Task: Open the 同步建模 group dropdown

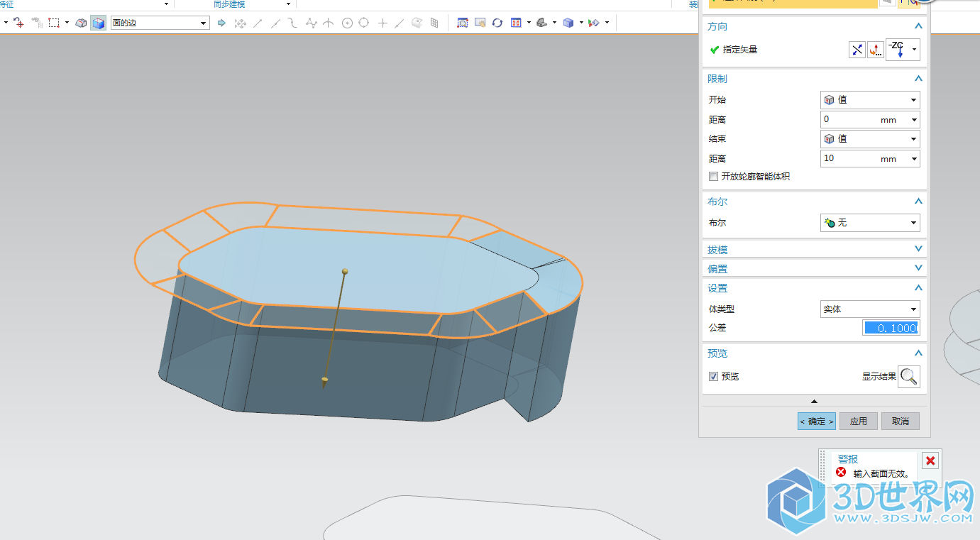Action: coord(288,4)
